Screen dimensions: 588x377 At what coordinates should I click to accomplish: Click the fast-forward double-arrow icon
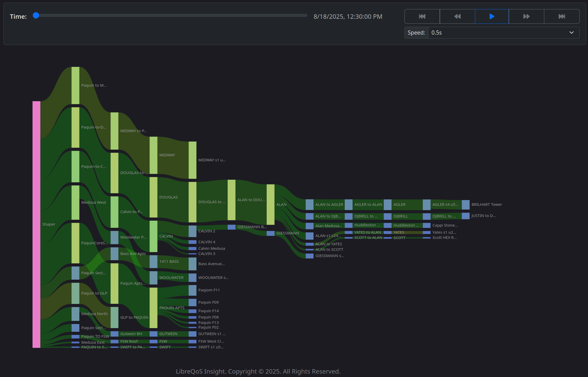click(x=526, y=16)
